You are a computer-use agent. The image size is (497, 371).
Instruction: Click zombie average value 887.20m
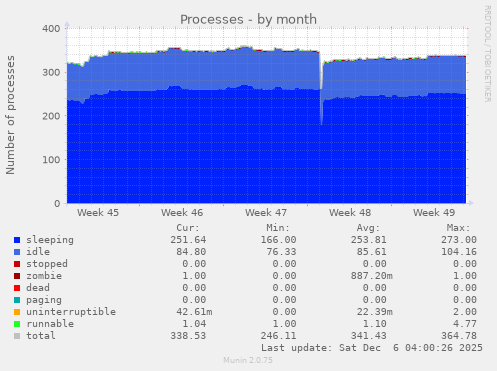(371, 276)
